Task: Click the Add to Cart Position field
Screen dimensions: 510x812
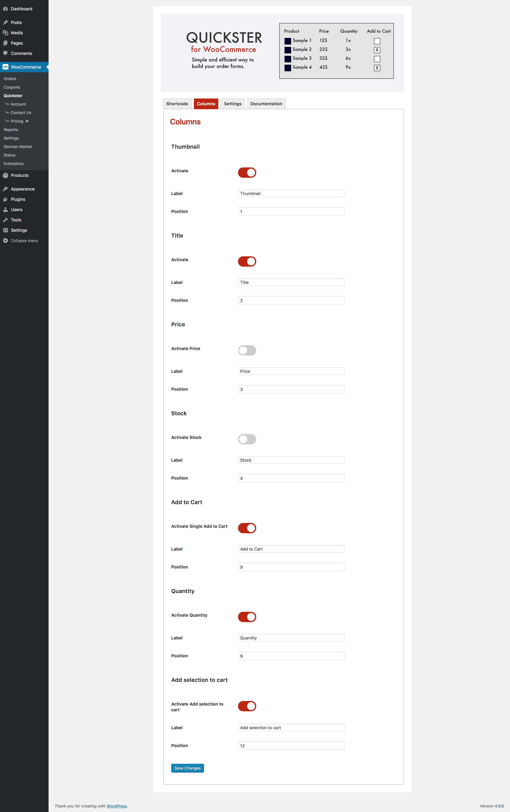Action: (291, 567)
